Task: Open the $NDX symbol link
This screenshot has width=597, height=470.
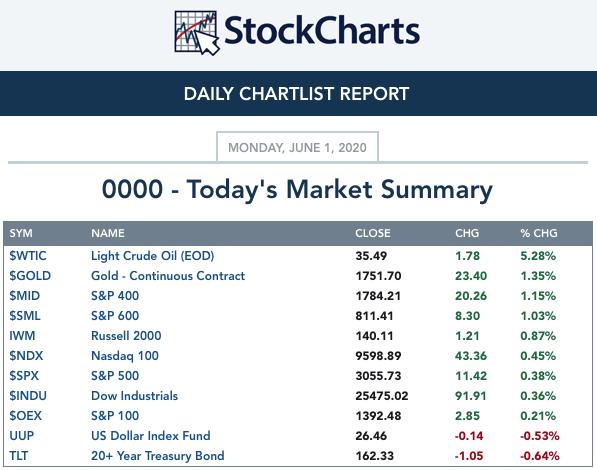Action: (26, 356)
